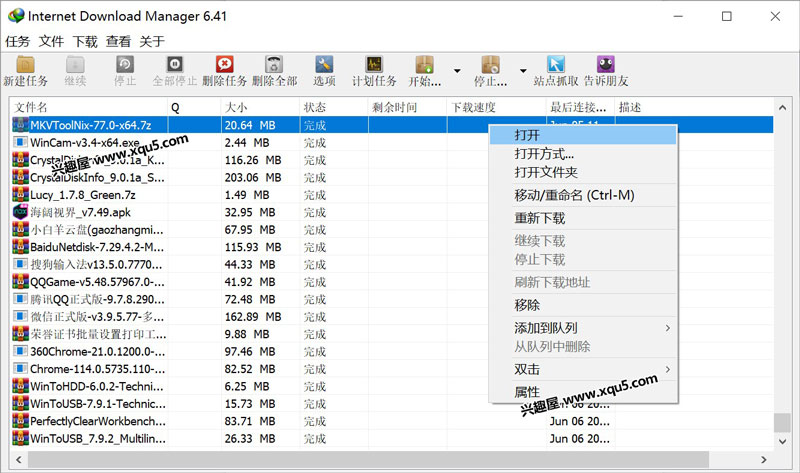Viewport: 800px width, 473px height.
Task: Open the 关于 menu
Action: 152,41
